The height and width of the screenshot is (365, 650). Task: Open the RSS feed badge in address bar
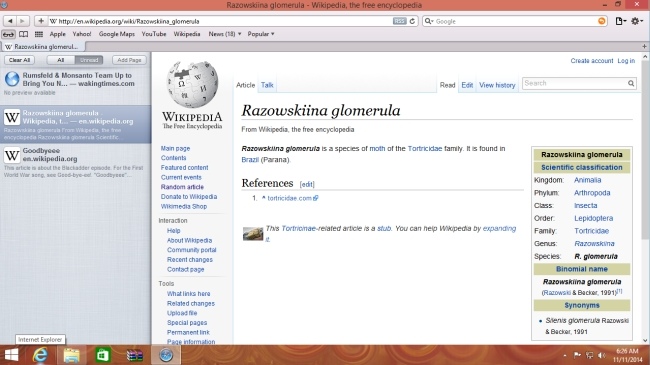click(x=399, y=21)
